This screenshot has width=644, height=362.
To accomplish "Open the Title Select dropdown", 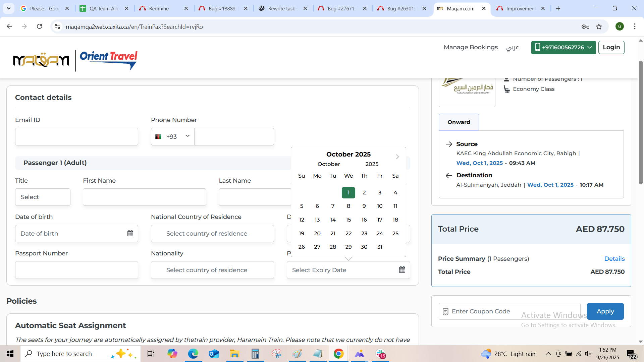I will coord(43,197).
